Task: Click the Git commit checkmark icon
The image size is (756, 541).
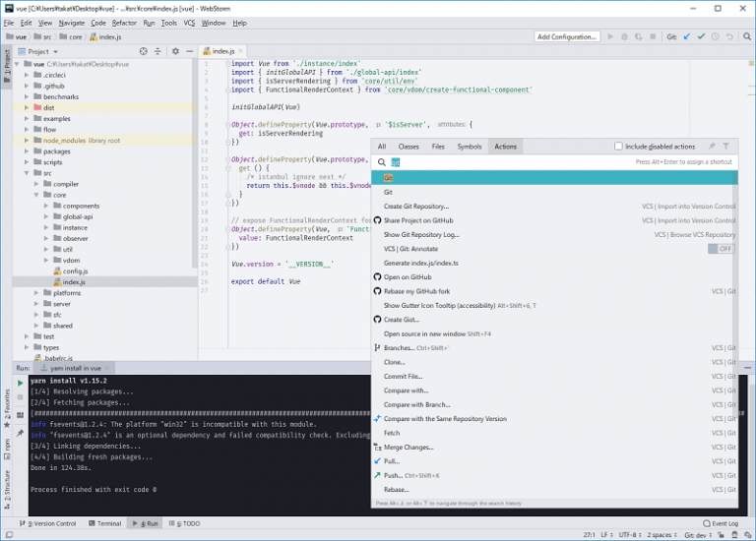Action: (701, 36)
